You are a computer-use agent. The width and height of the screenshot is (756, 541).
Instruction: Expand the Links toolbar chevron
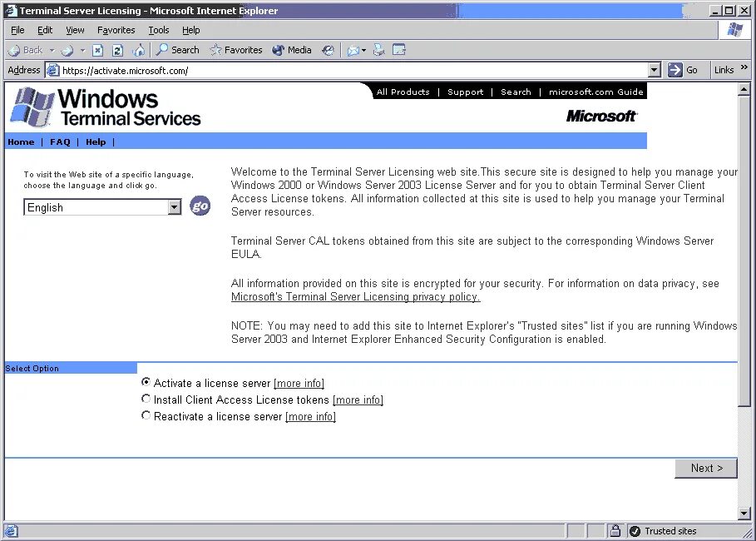click(744, 67)
